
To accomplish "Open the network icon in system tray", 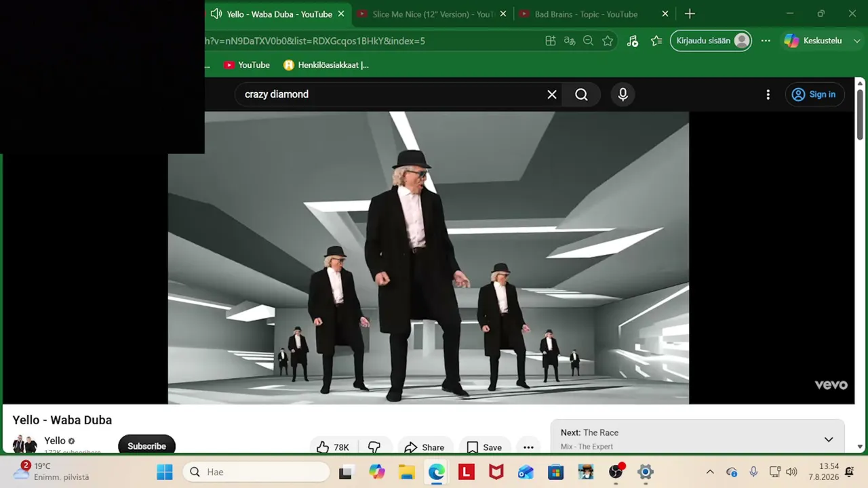I will (x=775, y=472).
